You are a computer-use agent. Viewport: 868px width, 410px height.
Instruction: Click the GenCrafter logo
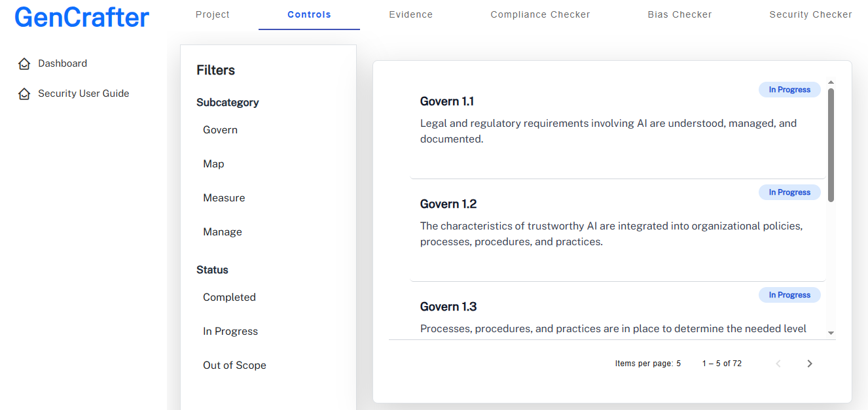82,17
